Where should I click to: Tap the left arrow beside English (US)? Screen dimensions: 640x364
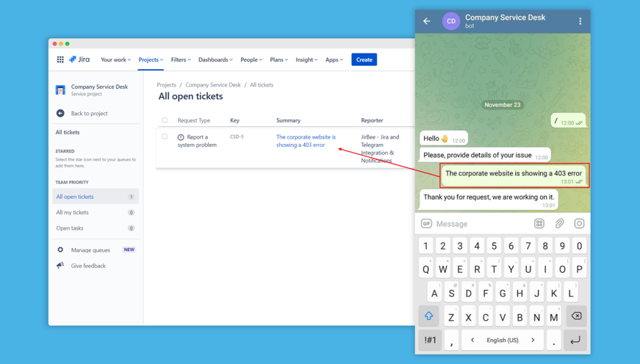point(472,340)
